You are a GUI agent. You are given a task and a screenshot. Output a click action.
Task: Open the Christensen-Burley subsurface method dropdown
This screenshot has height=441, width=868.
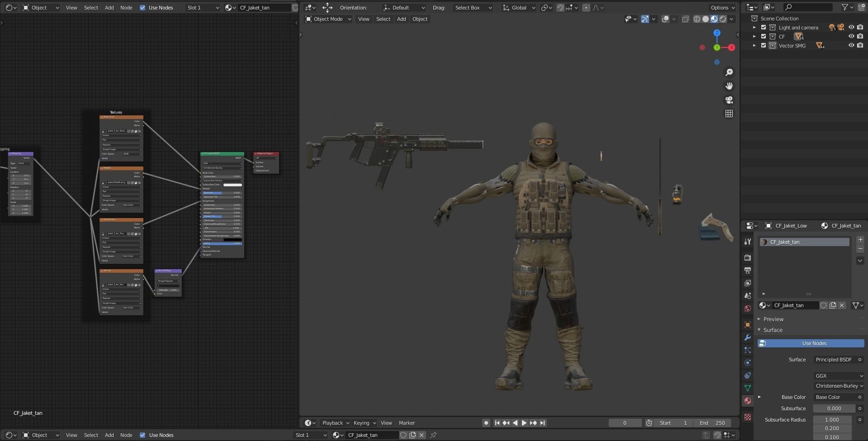point(839,386)
